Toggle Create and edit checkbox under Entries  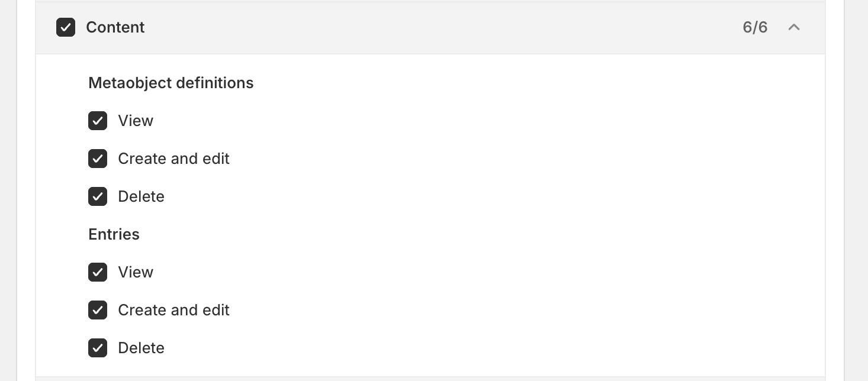[x=98, y=310]
